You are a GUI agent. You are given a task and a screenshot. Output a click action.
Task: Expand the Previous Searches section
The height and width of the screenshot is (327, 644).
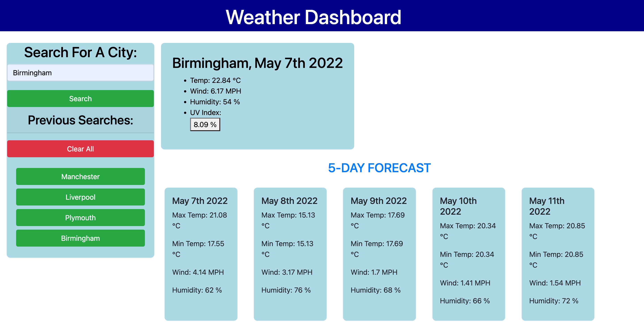click(80, 121)
